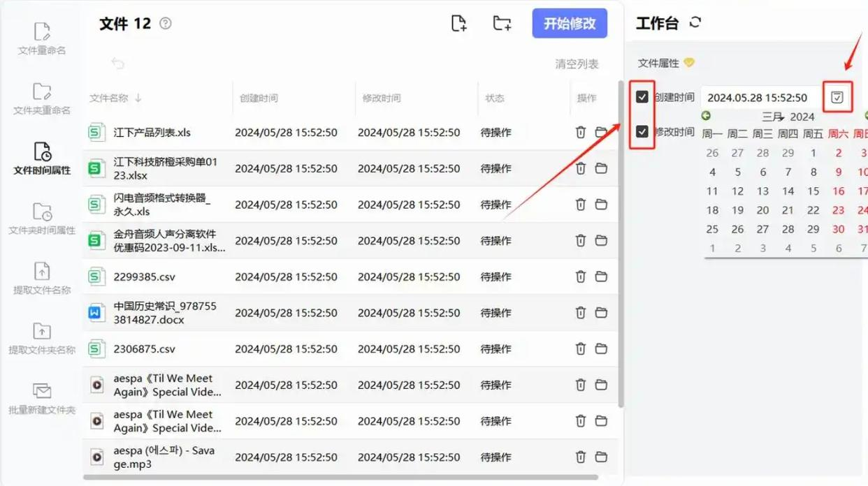This screenshot has width=868, height=486.
Task: Toggle sort arrow next to 文件名称 header
Action: point(138,98)
